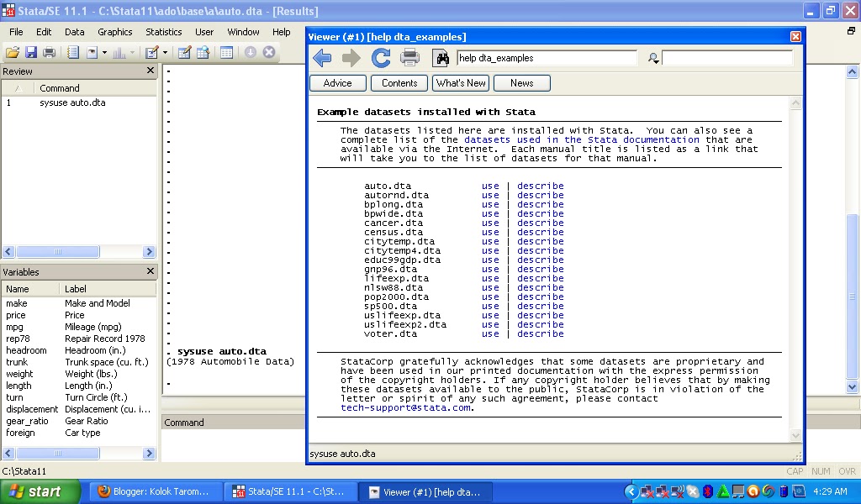The width and height of the screenshot is (861, 504).
Task: Switch to Blogger: Kolok Tarom taskbar item
Action: [x=156, y=492]
